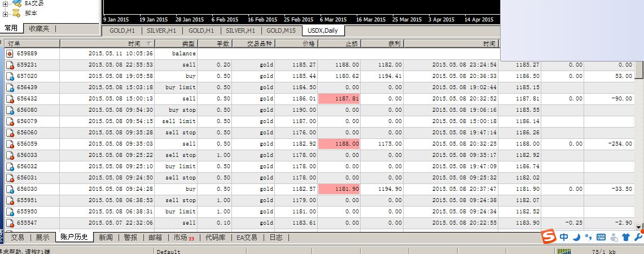Toggle Chinese punctuation mode in the Sogou bar
This screenshot has width=644, height=254.
(588, 237)
